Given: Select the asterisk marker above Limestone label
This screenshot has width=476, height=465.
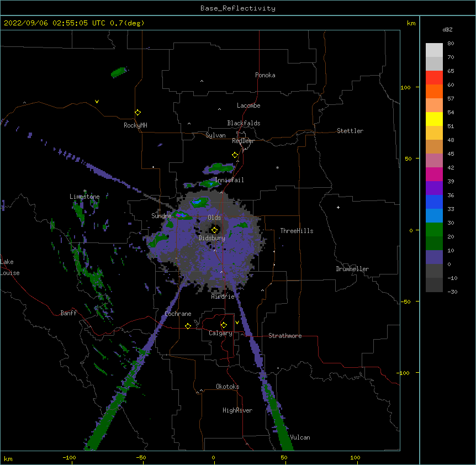Looking at the screenshot, I should click(85, 191).
